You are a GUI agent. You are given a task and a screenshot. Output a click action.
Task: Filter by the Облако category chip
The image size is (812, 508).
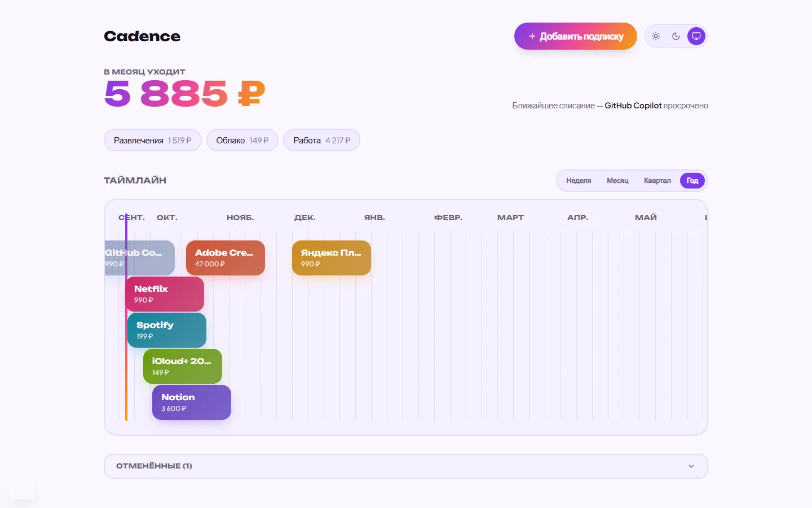[242, 141]
